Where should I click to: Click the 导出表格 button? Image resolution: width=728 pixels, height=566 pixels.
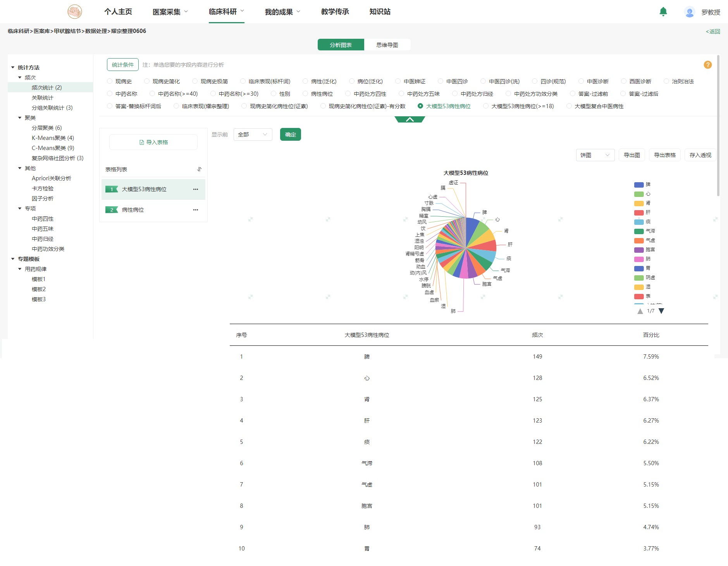664,155
